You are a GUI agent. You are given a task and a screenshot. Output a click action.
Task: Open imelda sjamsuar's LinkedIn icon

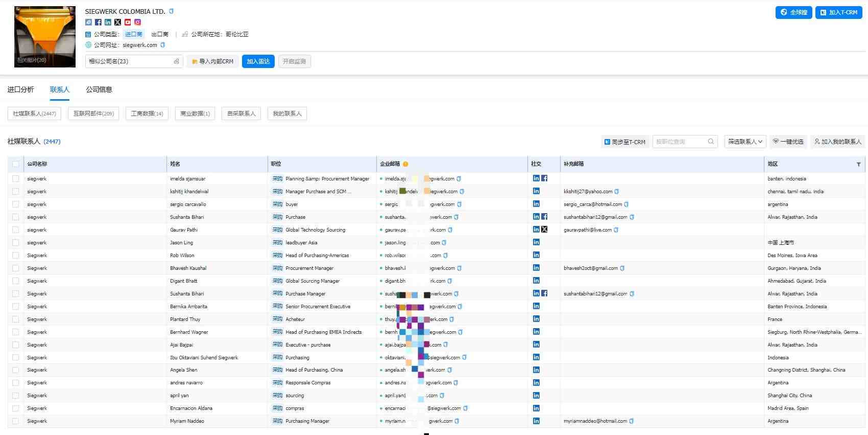click(536, 178)
